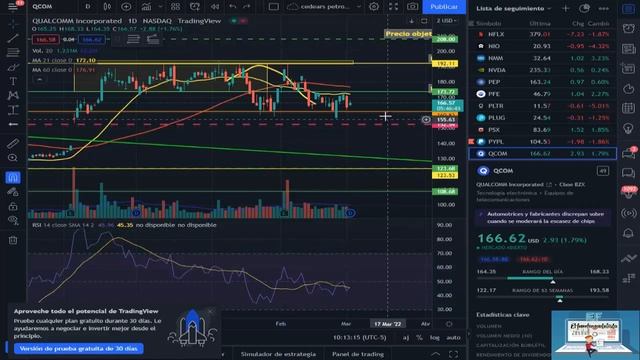Image resolution: width=640 pixels, height=360 pixels.
Task: Select the text T tool
Action: click(x=13, y=81)
